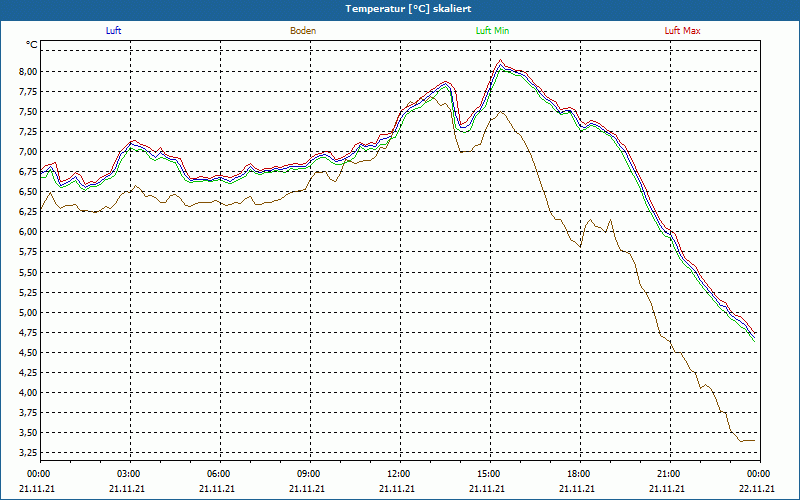Click the 4,75 y-axis value

(29, 333)
